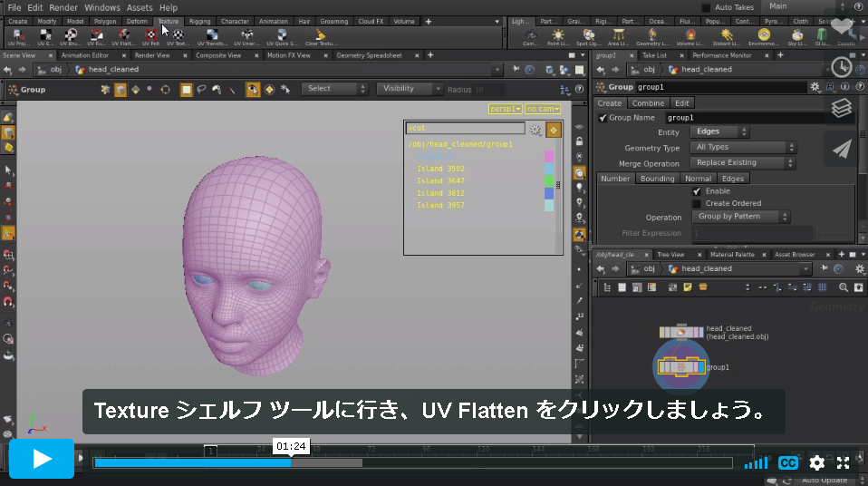Viewport: 868px width, 486px height.
Task: Switch to the Bounding tab
Action: click(657, 179)
